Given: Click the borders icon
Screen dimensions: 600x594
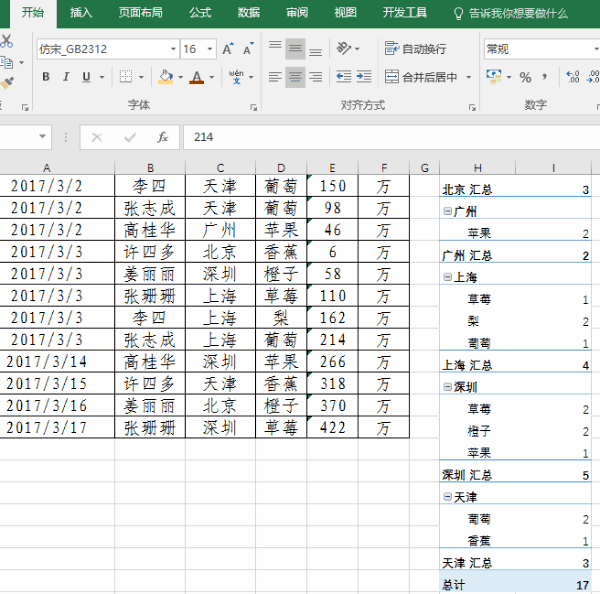Looking at the screenshot, I should click(125, 77).
